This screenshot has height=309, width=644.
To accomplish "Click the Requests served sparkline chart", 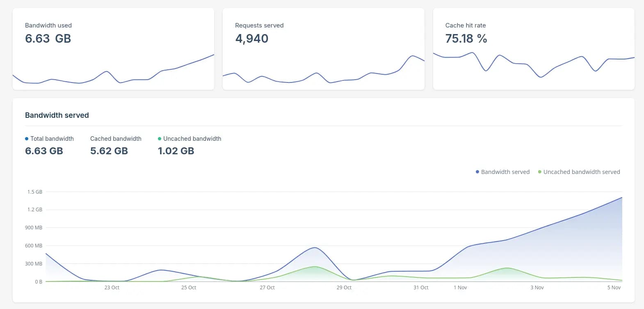I will [323, 72].
